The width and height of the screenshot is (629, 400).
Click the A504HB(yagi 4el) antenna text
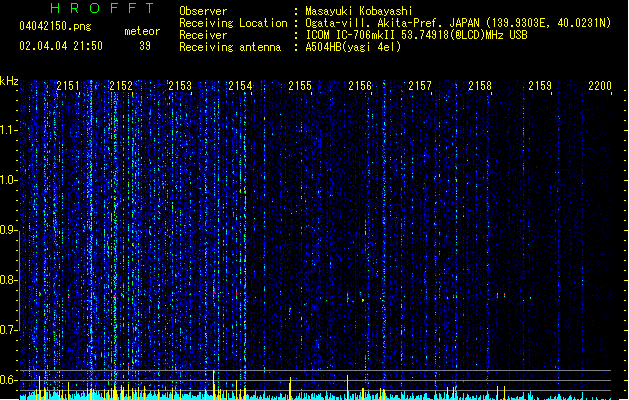[x=353, y=47]
